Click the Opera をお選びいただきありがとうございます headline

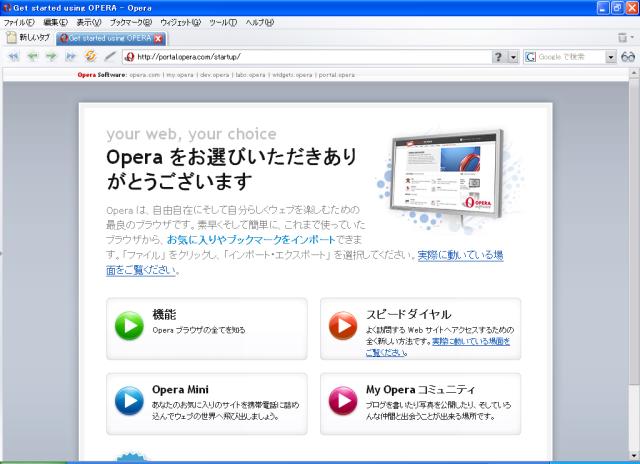[232, 169]
